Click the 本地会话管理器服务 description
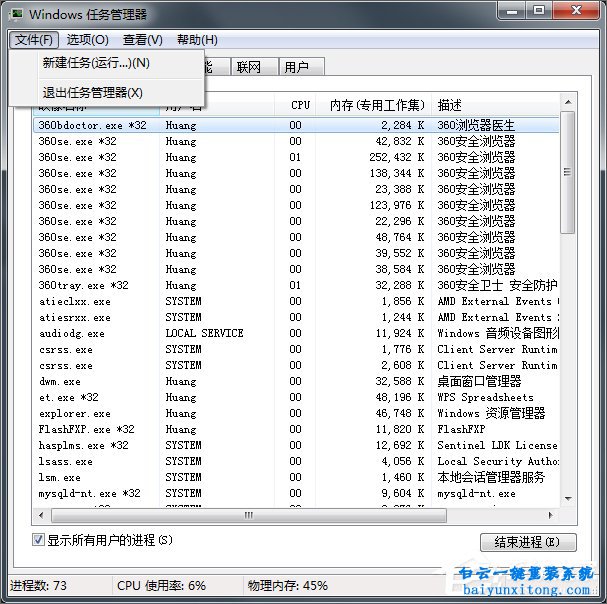 click(491, 477)
